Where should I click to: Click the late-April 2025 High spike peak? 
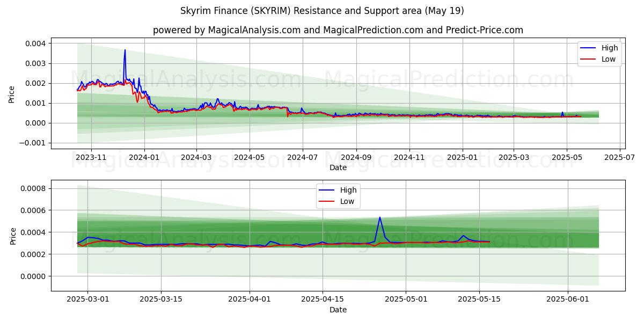point(380,217)
